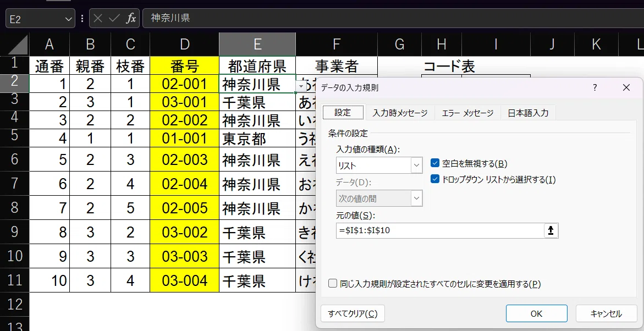This screenshot has height=331, width=644.
Task: Click the 枝番 header cell
Action: 130,66
